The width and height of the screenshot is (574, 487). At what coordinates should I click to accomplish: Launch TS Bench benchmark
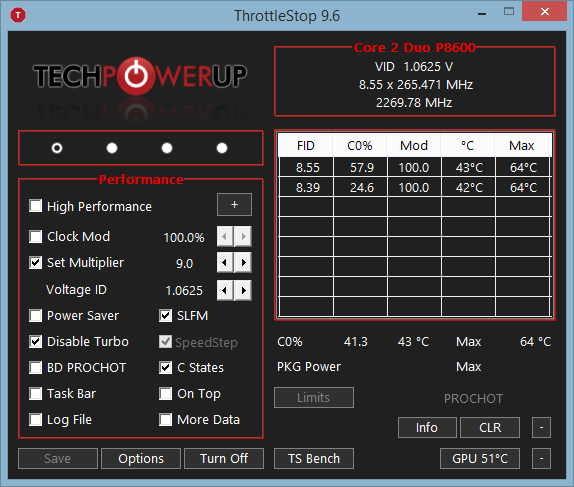pos(314,458)
